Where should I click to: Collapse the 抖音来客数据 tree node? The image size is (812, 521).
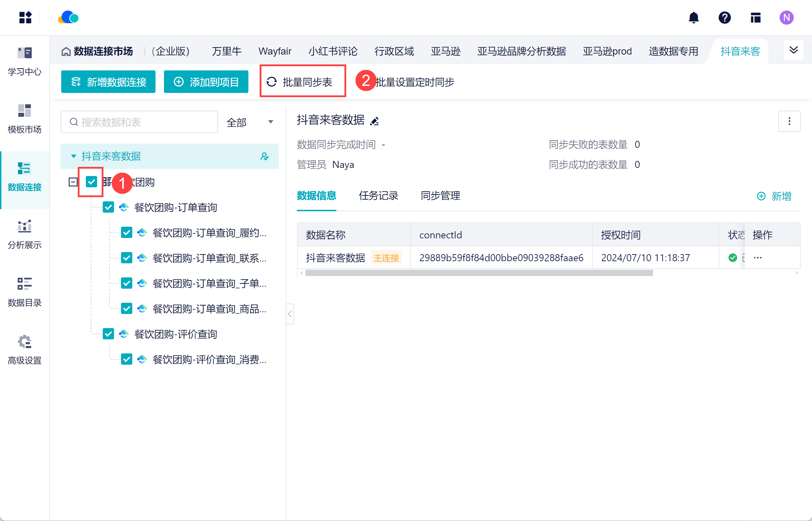coord(74,156)
